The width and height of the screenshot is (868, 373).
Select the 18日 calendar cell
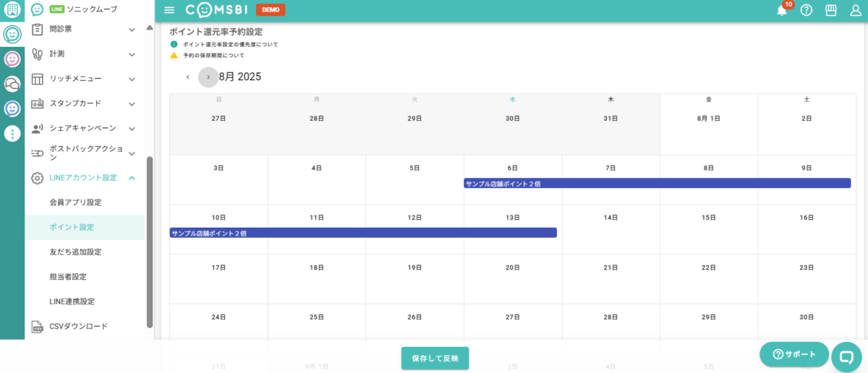pyautogui.click(x=317, y=279)
